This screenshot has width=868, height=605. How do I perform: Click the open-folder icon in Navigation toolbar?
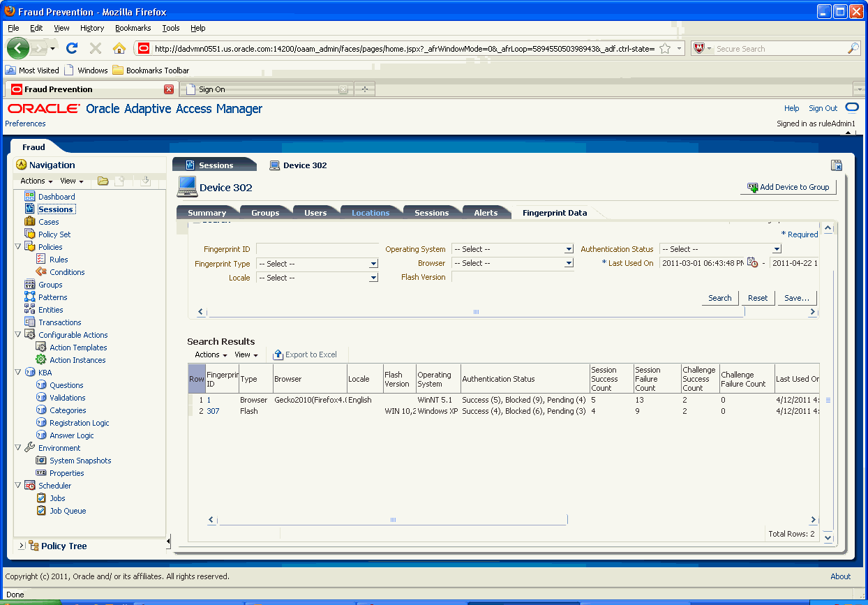point(103,181)
